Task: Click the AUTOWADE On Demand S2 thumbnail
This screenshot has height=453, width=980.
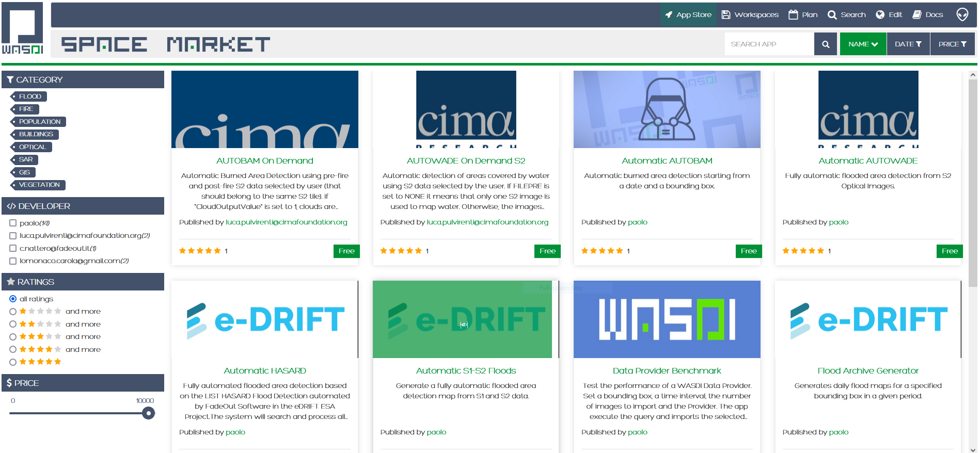Action: coord(466,109)
